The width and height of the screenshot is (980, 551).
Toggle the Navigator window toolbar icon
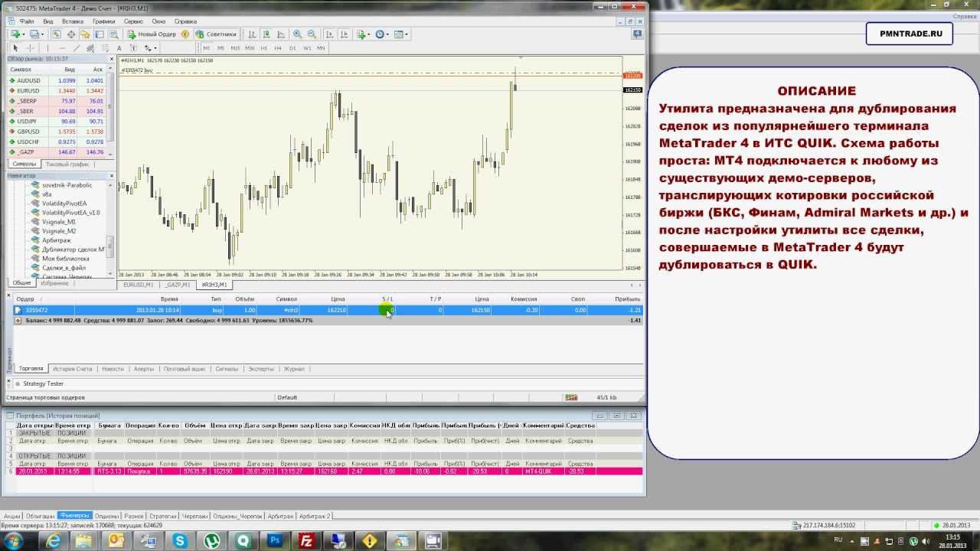[85, 34]
